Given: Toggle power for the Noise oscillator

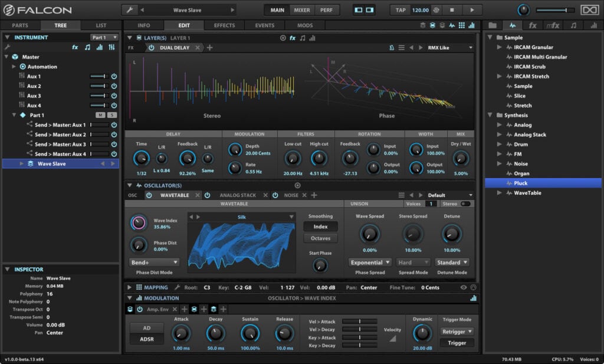Looking at the screenshot, I should click(x=275, y=195).
